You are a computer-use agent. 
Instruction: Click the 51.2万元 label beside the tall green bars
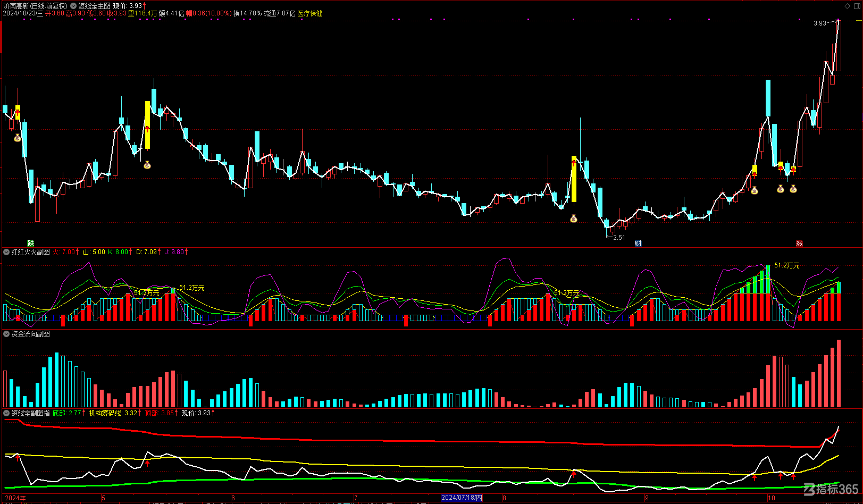[787, 265]
